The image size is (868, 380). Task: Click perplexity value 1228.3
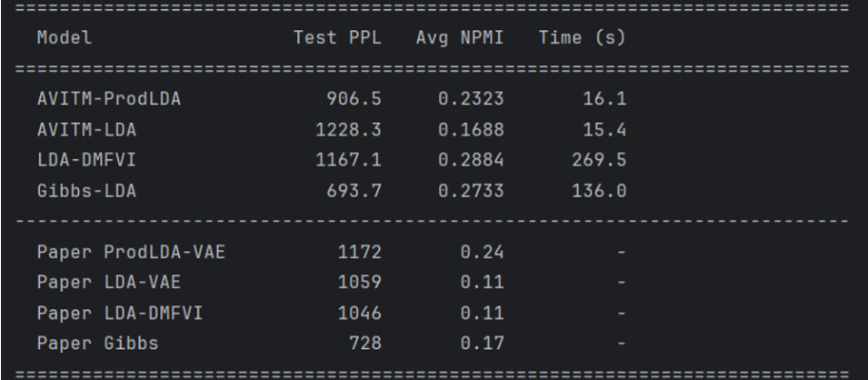click(348, 130)
